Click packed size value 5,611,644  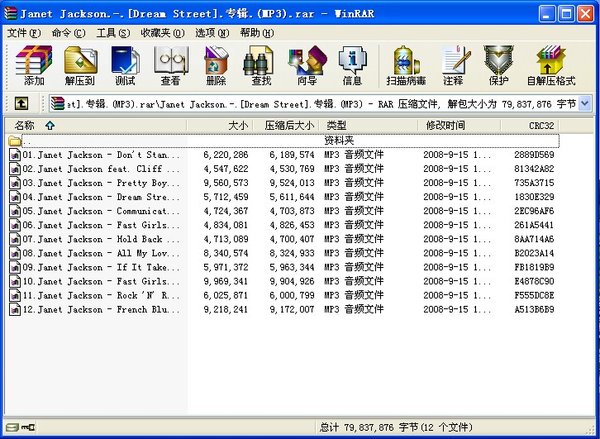pyautogui.click(x=292, y=197)
